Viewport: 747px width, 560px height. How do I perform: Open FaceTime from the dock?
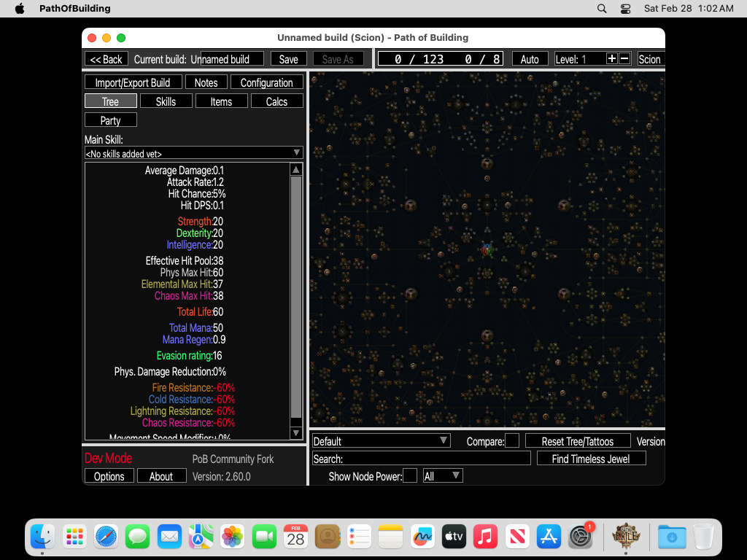[x=264, y=537]
